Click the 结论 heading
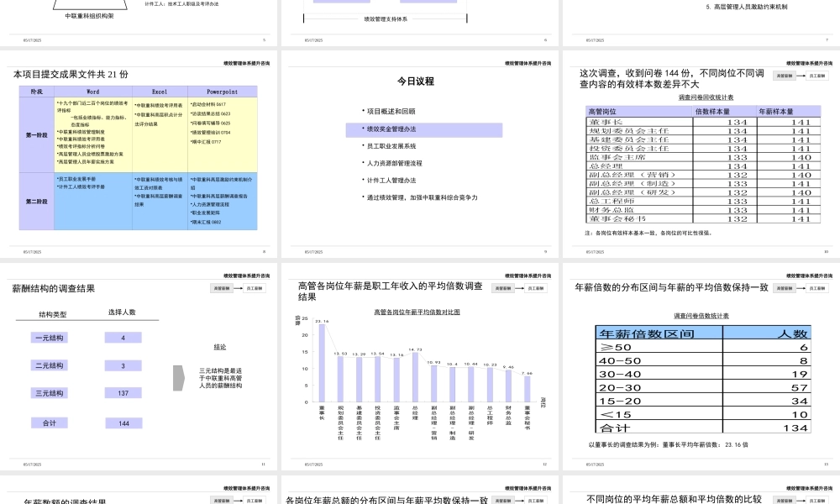The image size is (840, 504). tap(220, 347)
